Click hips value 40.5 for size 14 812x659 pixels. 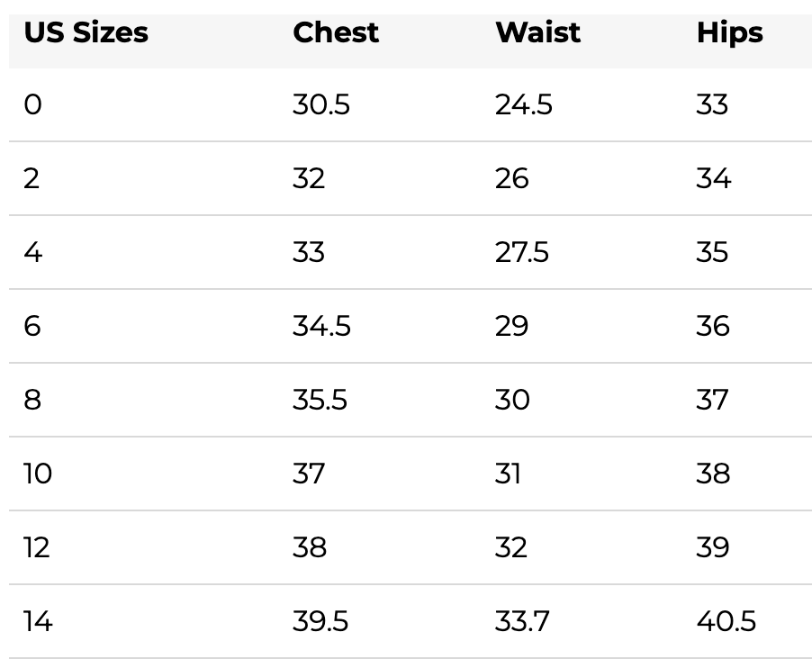[726, 621]
